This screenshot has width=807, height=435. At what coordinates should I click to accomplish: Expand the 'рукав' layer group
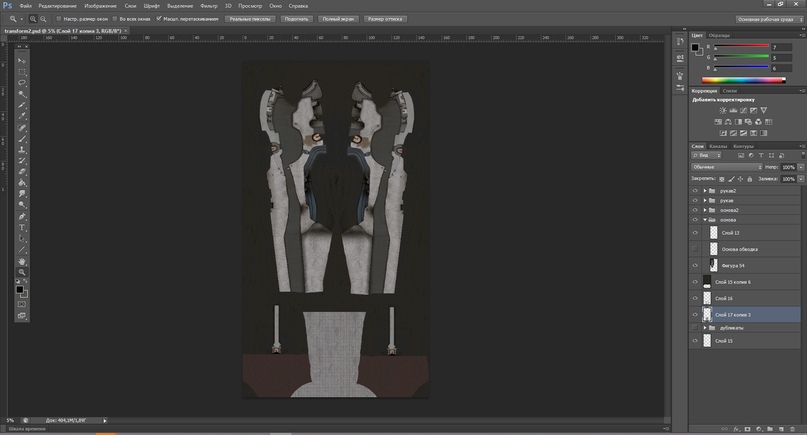coord(705,200)
